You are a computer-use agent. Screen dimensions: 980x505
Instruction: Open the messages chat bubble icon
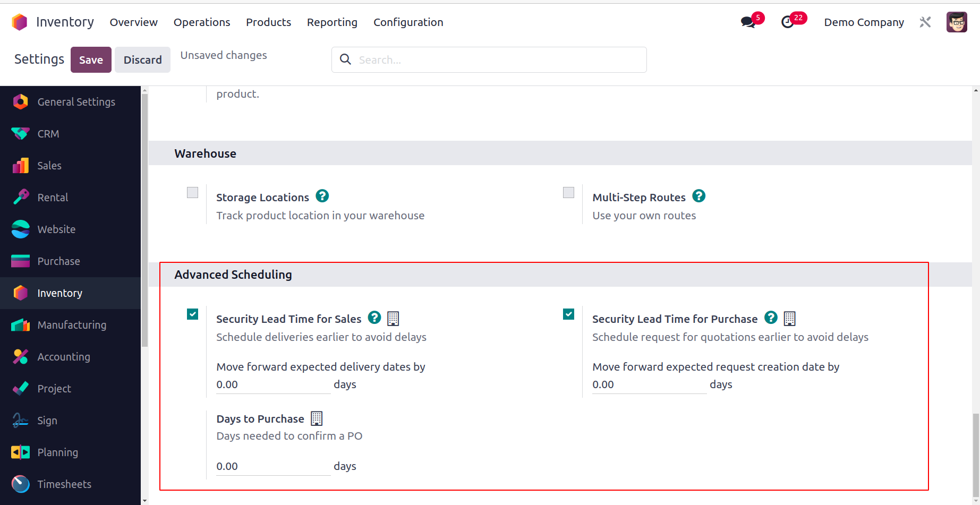[748, 22]
